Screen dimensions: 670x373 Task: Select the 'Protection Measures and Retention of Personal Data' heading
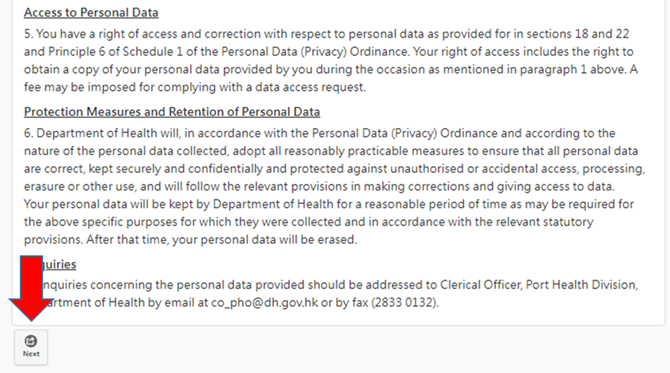pos(172,112)
